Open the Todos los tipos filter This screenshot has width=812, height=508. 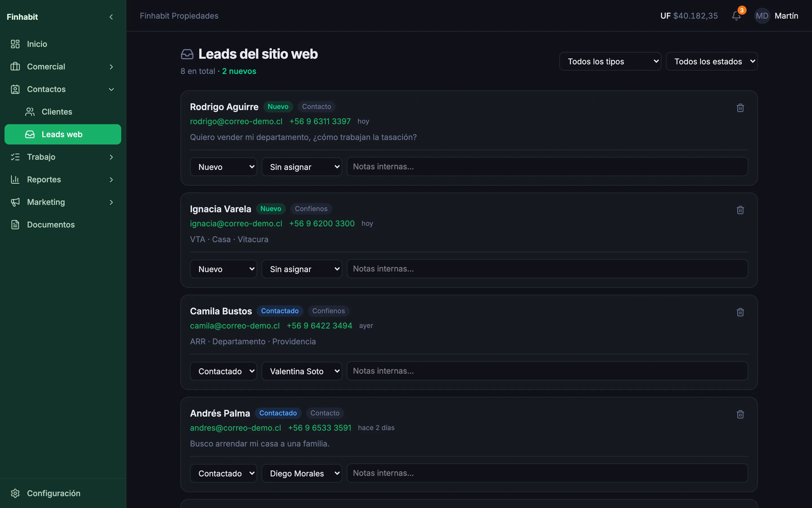coord(610,62)
